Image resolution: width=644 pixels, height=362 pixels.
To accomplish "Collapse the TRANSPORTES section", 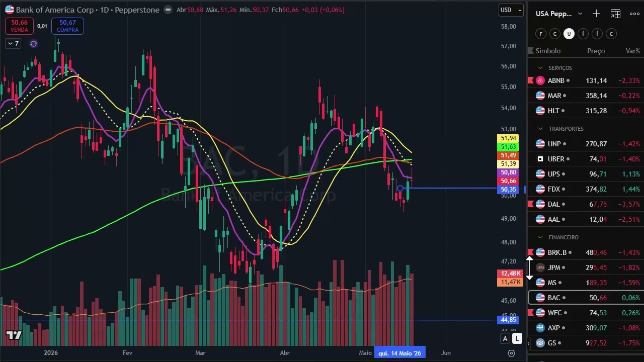I will coord(540,129).
